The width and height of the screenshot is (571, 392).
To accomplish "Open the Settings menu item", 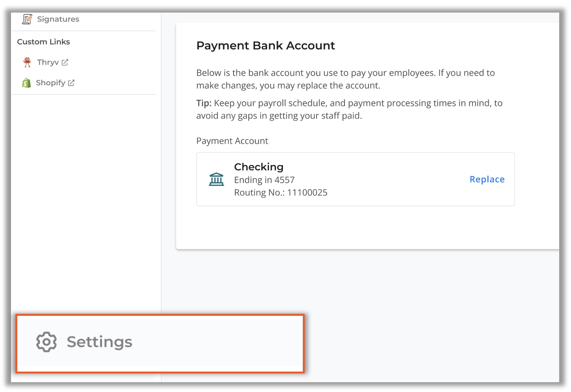I will (160, 343).
